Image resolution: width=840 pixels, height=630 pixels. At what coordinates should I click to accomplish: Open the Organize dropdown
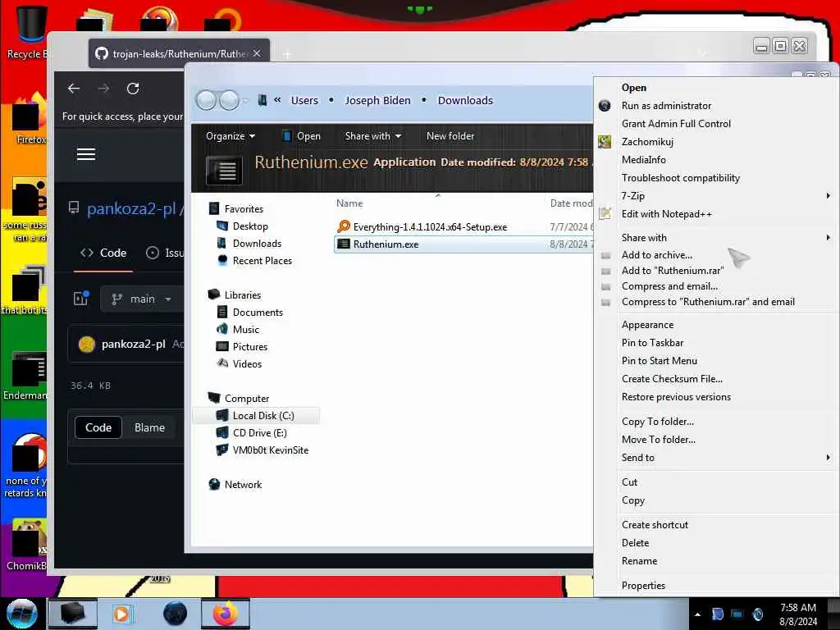pyautogui.click(x=231, y=136)
